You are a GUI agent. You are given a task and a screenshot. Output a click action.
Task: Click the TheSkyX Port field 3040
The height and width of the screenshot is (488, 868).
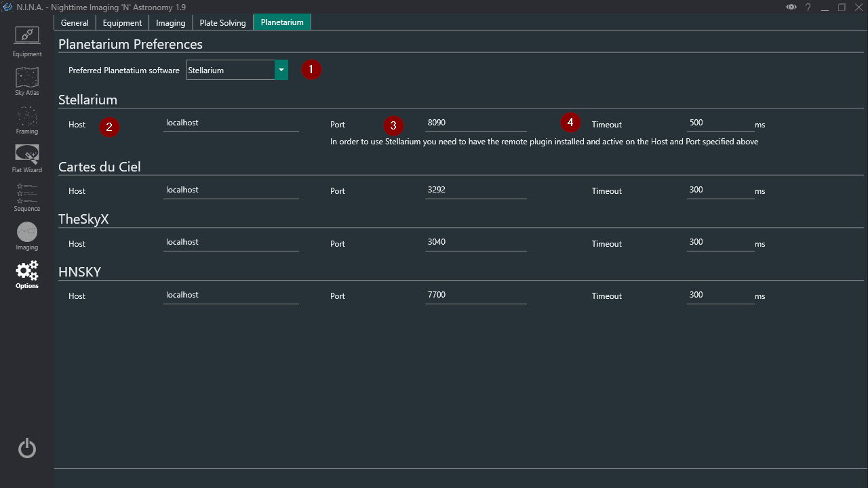(476, 243)
